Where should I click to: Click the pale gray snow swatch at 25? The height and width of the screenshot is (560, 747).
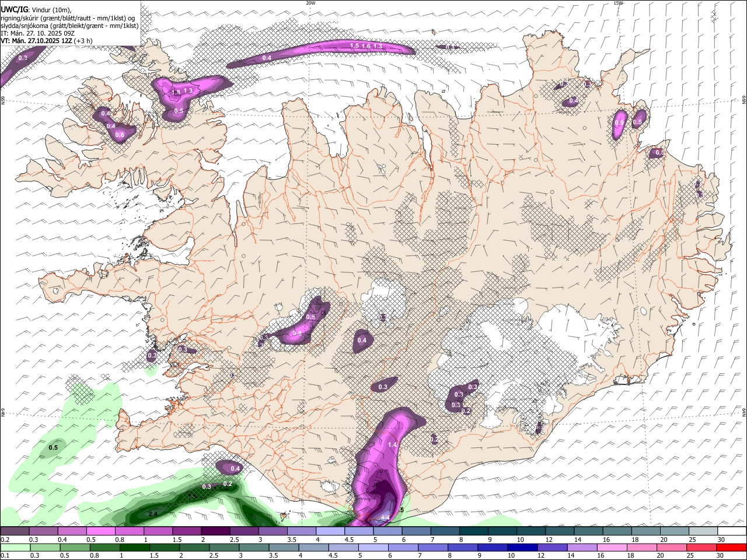pos(704,531)
